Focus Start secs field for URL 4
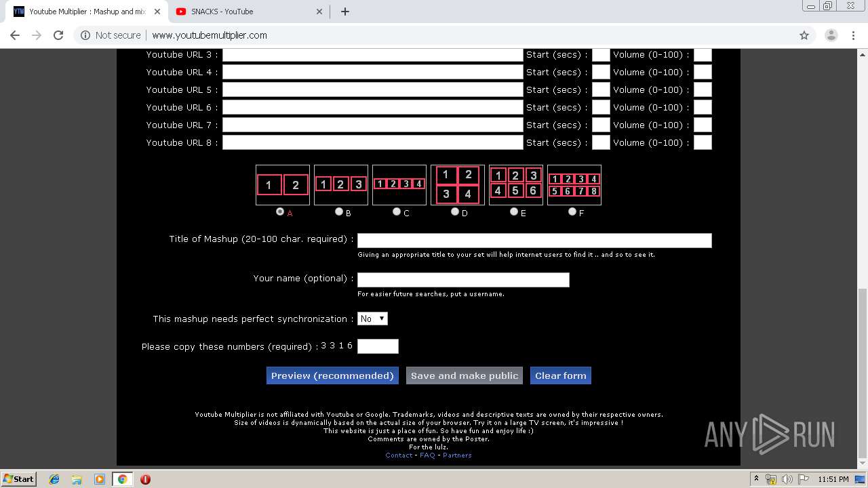868x488 pixels. [601, 72]
